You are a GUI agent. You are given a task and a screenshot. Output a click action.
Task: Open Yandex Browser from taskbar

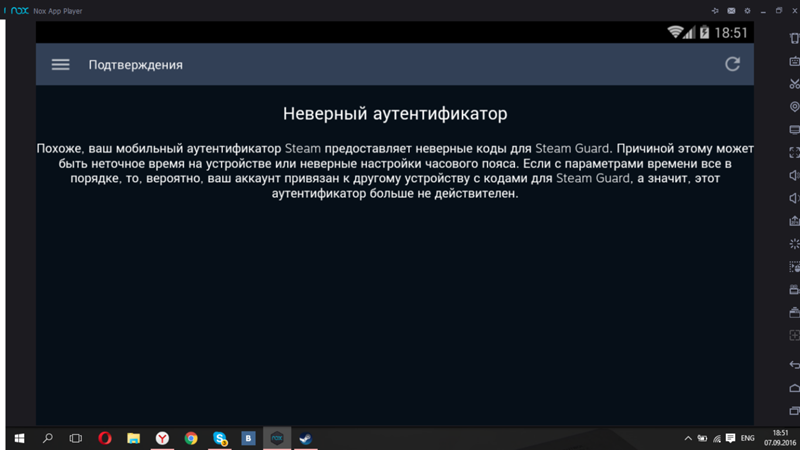pyautogui.click(x=162, y=438)
